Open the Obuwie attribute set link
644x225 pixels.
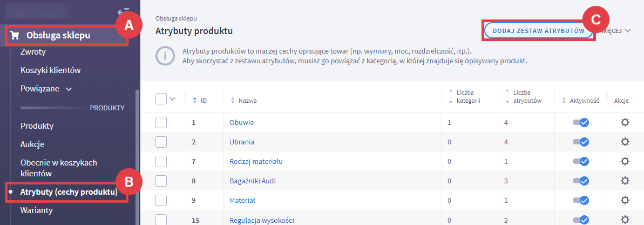(241, 122)
